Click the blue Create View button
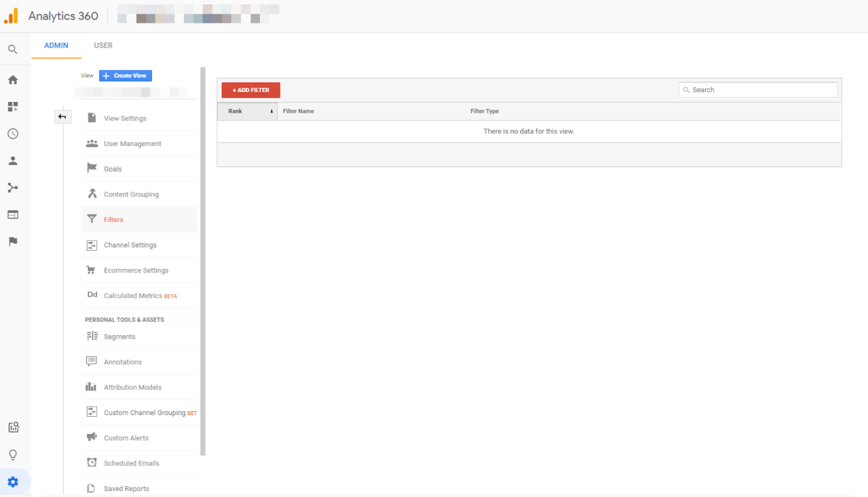The height and width of the screenshot is (497, 868). 125,76
